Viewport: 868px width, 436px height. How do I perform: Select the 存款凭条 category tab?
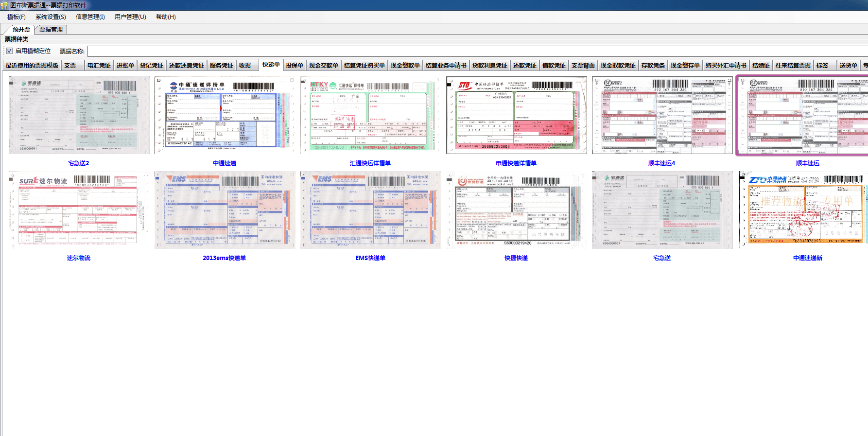(x=653, y=66)
